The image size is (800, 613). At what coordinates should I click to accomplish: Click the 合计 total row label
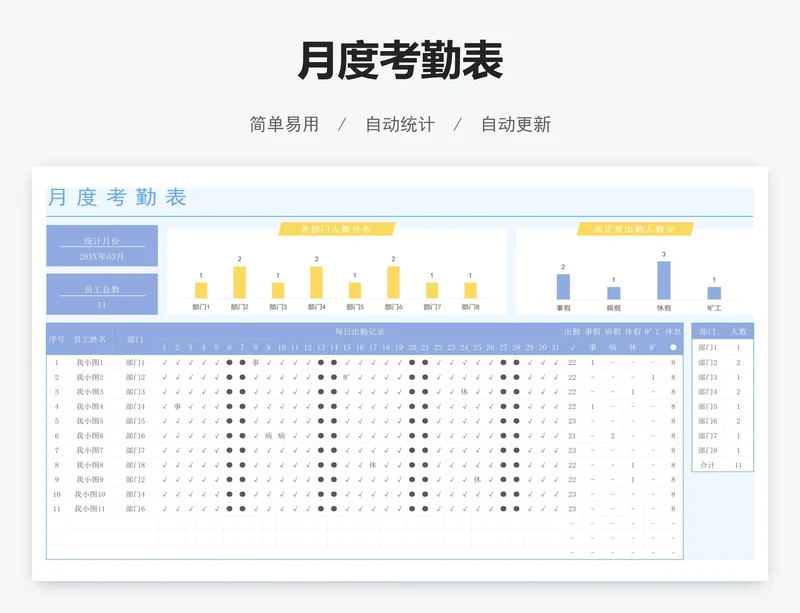coord(707,465)
